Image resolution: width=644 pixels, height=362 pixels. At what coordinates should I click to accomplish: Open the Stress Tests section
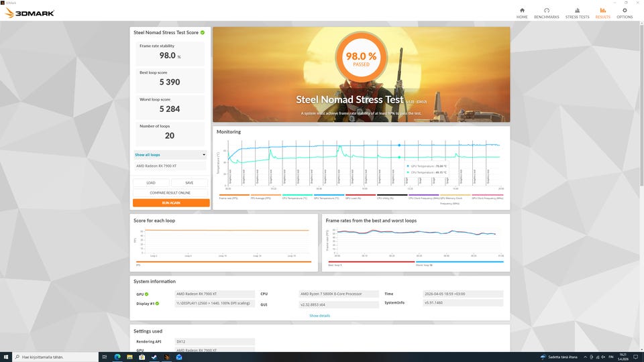577,13
